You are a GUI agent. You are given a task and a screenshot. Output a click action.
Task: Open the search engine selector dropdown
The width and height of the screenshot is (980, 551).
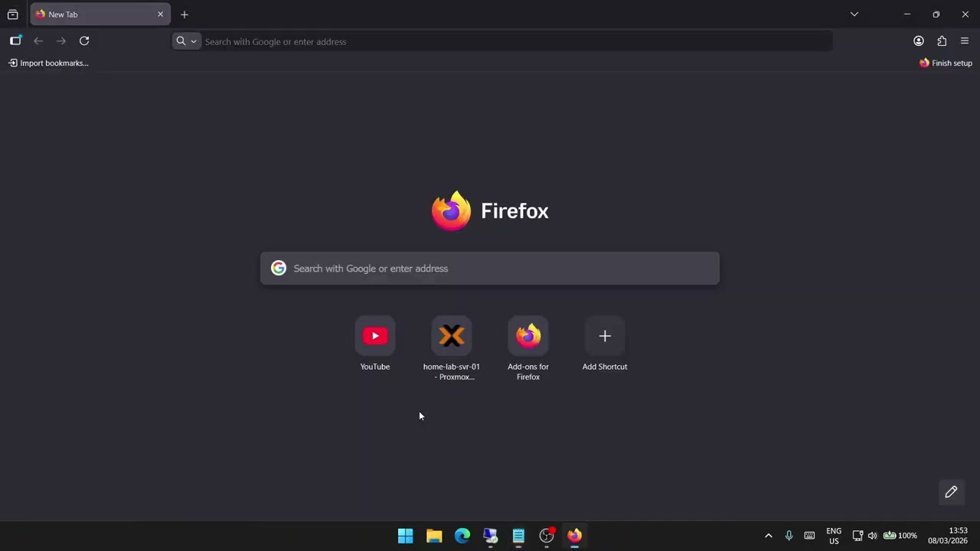point(186,41)
